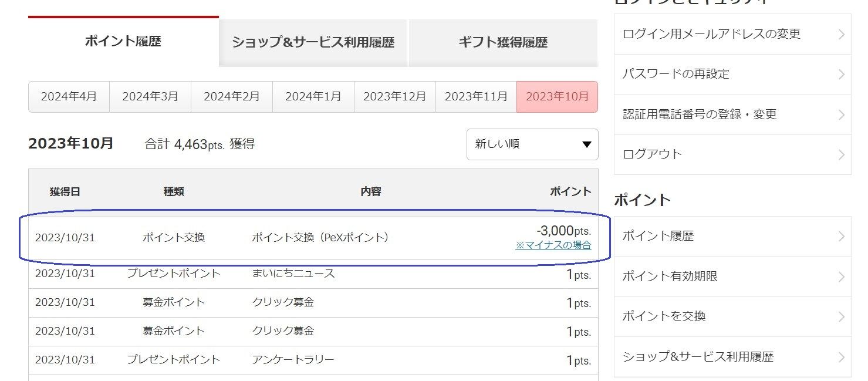
Task: Click the chevron icon next to ログアウト
Action: click(842, 154)
